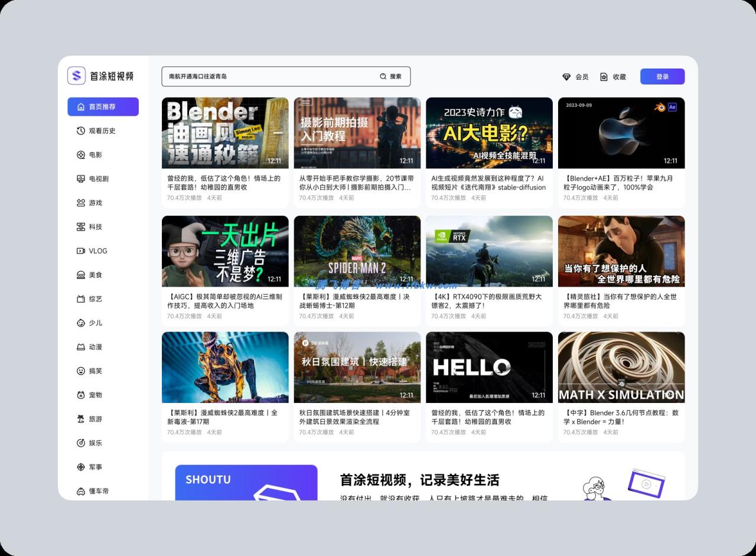The width and height of the screenshot is (756, 556).
Task: Open the Spider-Man 2 video thumbnail
Action: pyautogui.click(x=357, y=251)
